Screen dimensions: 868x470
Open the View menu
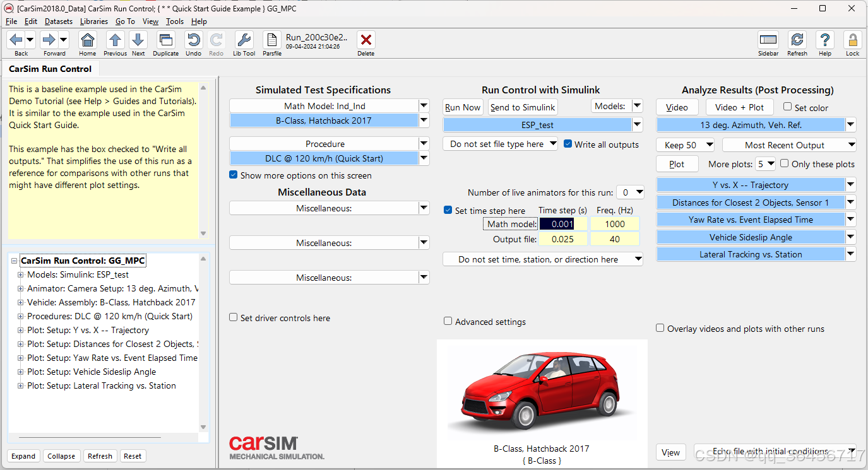click(x=150, y=21)
